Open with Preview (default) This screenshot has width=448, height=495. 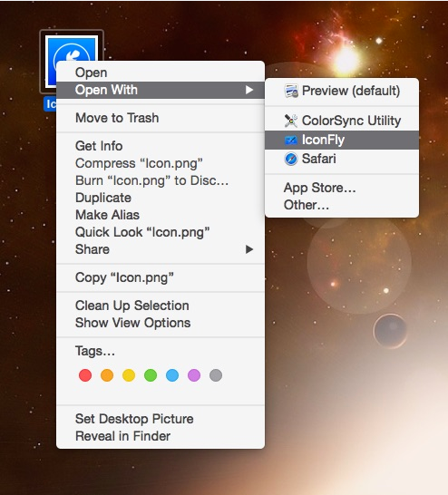[x=342, y=91]
